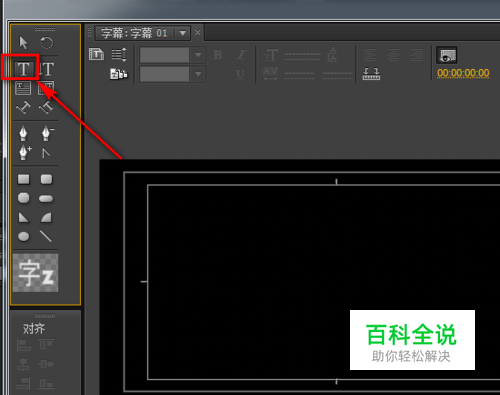Select the Vertical Type tool

coord(46,69)
